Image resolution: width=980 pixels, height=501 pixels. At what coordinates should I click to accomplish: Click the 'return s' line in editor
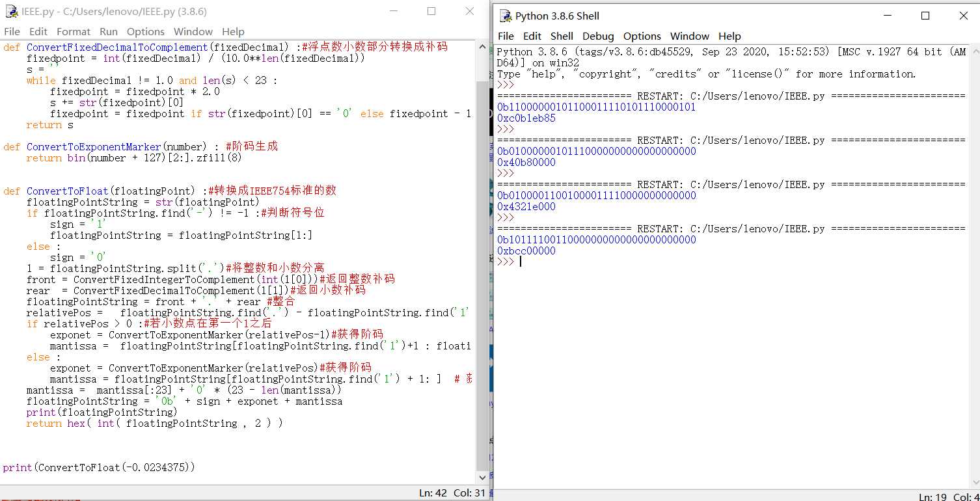pyautogui.click(x=50, y=125)
